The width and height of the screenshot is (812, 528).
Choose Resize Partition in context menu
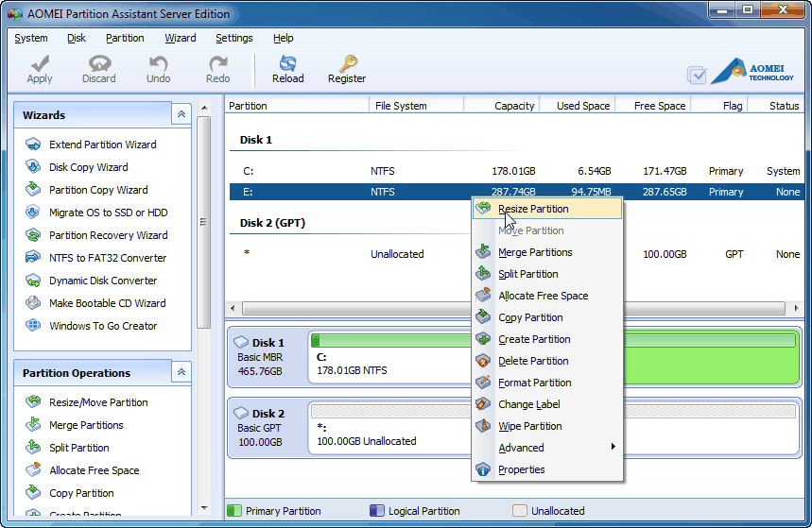coord(533,209)
